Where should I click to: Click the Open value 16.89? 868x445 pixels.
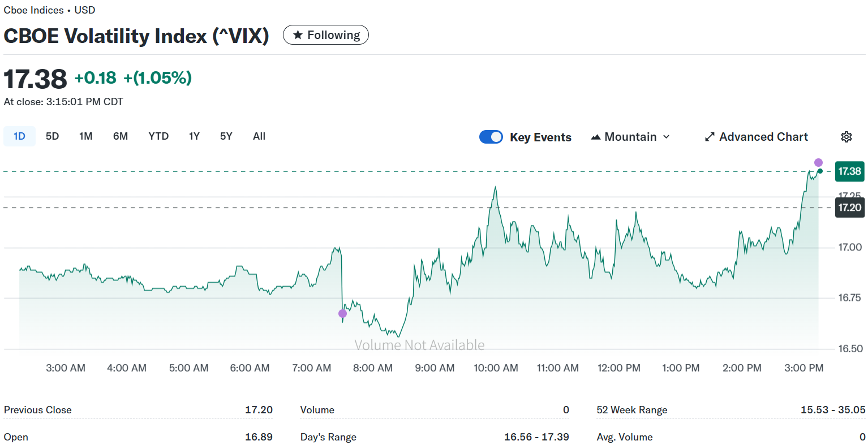point(259,437)
